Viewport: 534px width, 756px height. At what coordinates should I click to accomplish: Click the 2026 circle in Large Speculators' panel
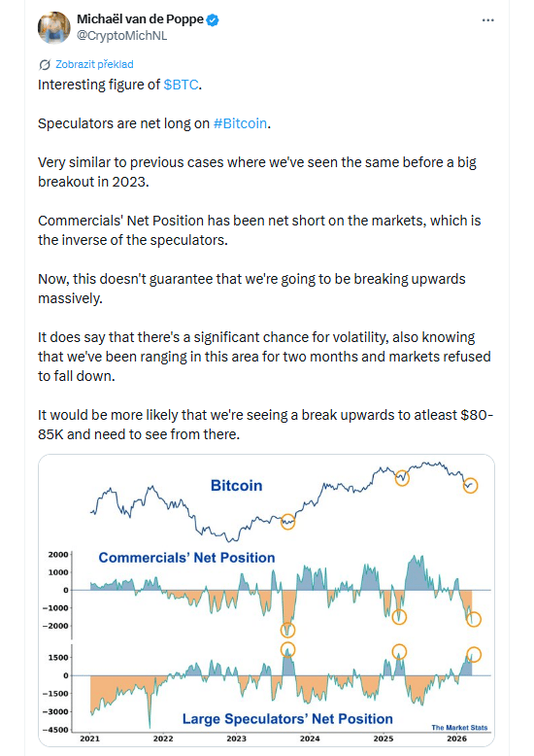pos(474,654)
